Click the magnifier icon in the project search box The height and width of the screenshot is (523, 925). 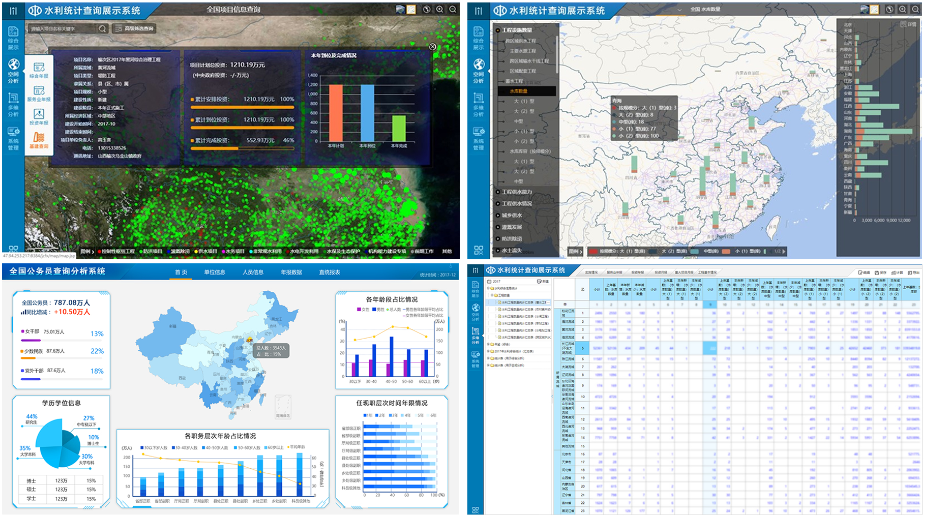(x=102, y=29)
